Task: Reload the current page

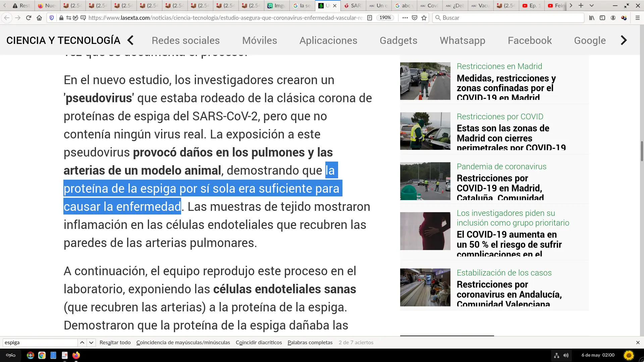Action: (x=29, y=18)
